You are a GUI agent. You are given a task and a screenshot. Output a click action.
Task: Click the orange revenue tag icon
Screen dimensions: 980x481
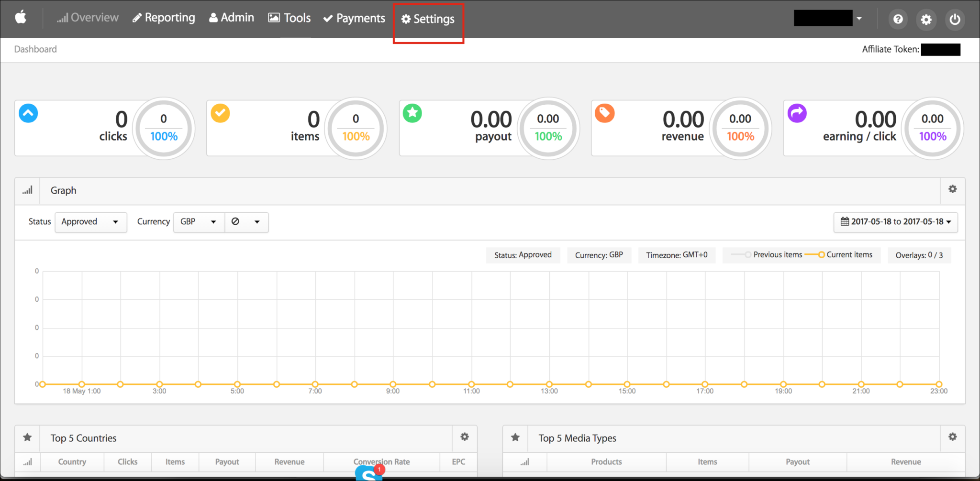coord(605,113)
